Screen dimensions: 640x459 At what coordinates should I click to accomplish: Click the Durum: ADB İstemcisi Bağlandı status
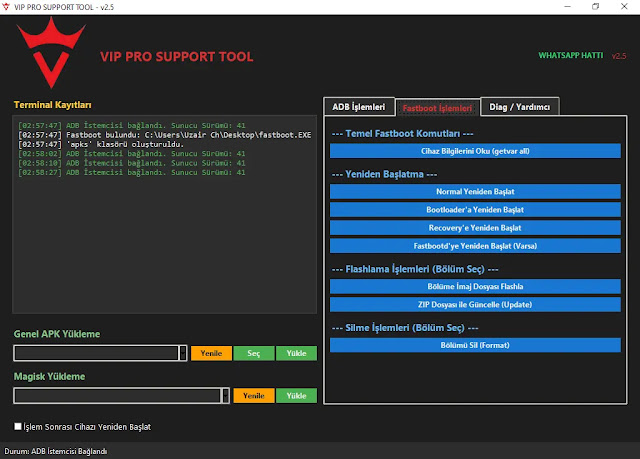point(56,451)
